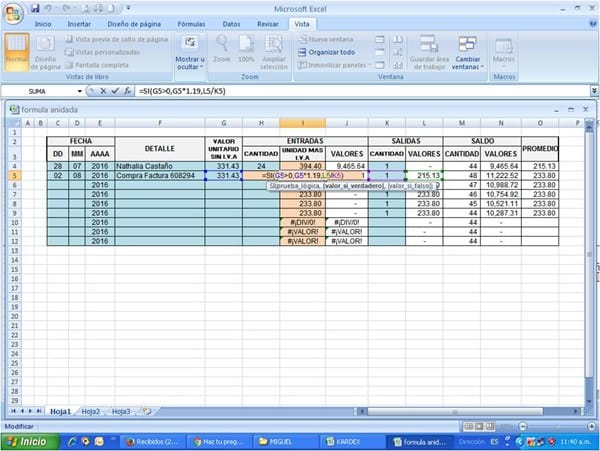Open Firefox Recibidos taskbar item
600x451 pixels.
tap(153, 442)
